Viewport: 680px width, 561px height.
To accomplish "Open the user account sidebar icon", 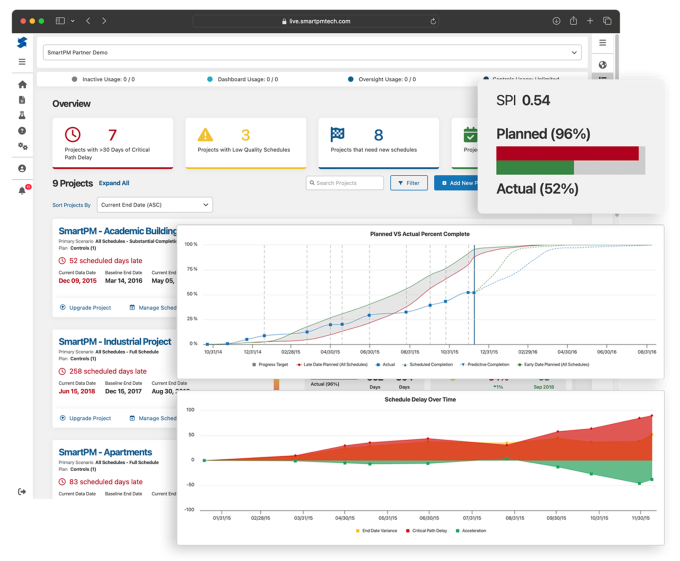I will point(22,168).
